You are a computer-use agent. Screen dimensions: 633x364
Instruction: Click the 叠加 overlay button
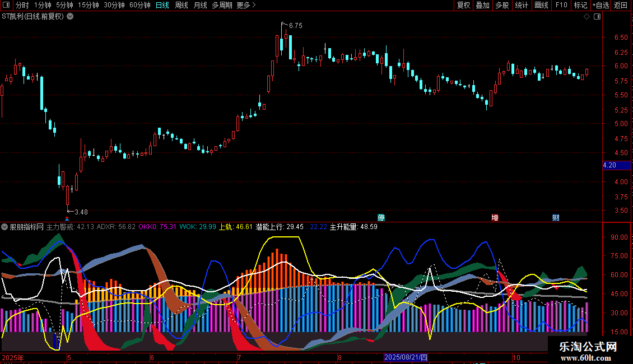(483, 5)
